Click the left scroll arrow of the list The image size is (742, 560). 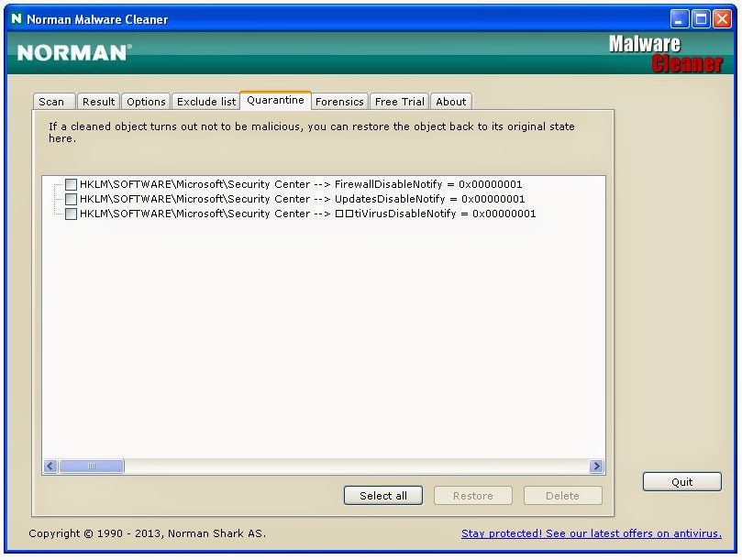[x=50, y=466]
